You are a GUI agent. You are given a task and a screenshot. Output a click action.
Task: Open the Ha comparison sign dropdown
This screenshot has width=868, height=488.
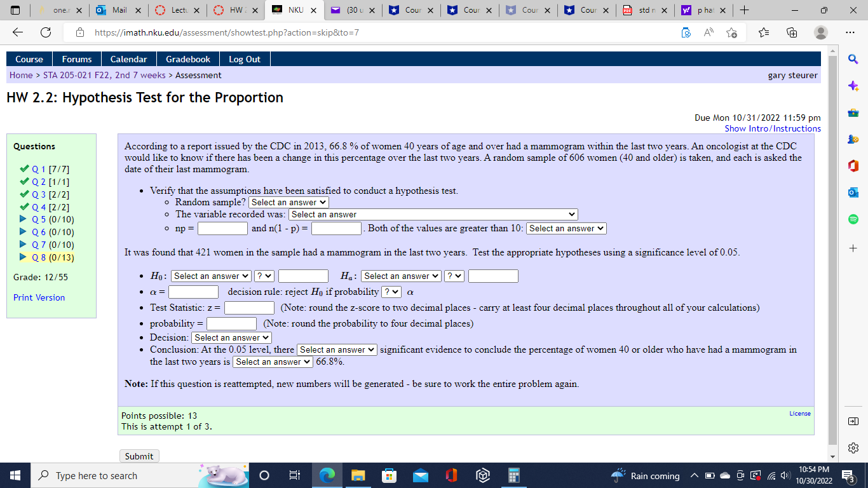pyautogui.click(x=454, y=276)
